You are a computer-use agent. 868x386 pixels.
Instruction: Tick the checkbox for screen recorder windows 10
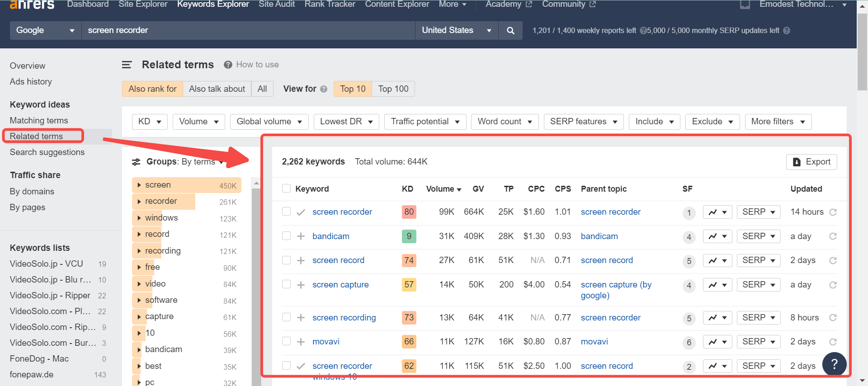[x=286, y=365]
